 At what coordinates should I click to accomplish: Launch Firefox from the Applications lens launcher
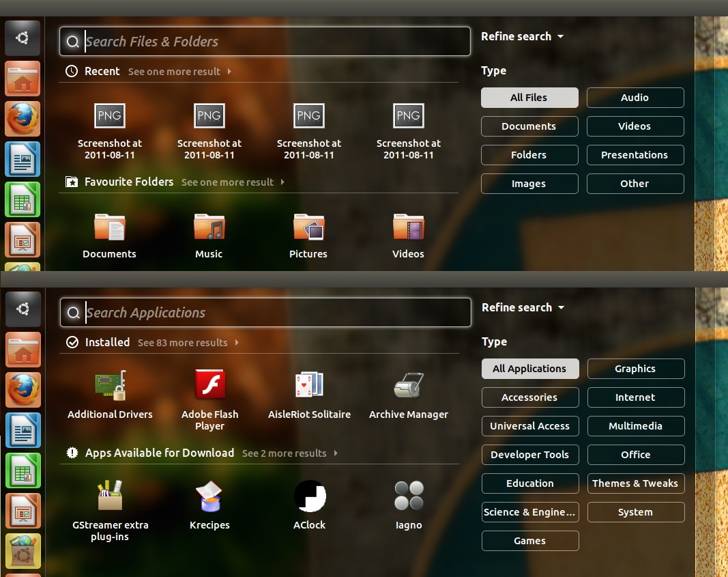23,390
